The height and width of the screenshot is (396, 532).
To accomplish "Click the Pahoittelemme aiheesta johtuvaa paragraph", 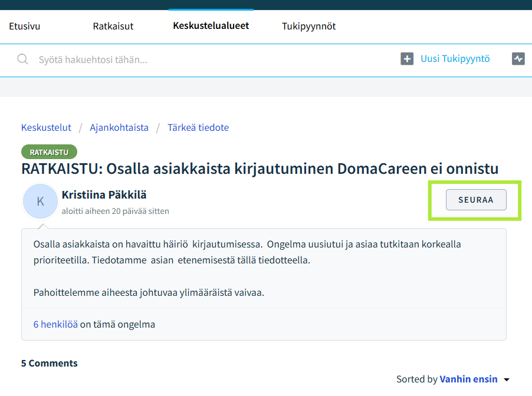I will pyautogui.click(x=149, y=292).
